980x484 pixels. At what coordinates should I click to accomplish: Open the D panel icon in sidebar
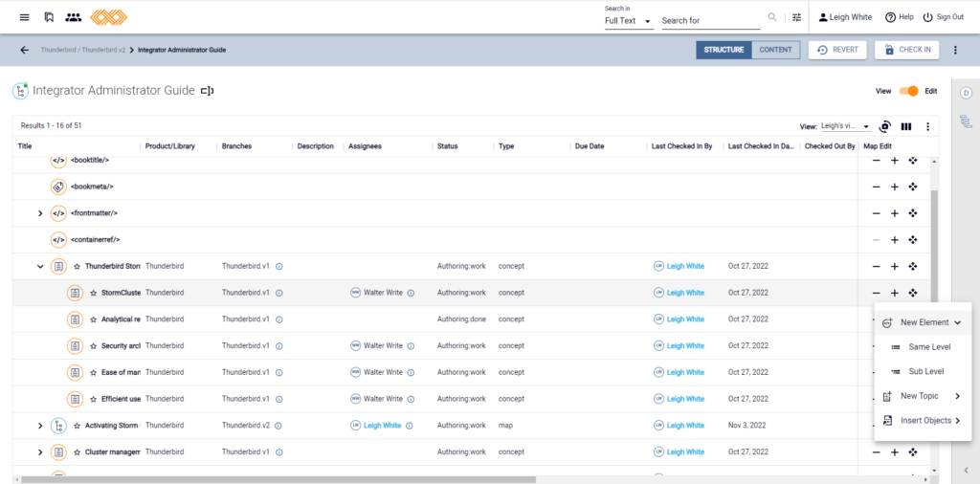[x=966, y=93]
